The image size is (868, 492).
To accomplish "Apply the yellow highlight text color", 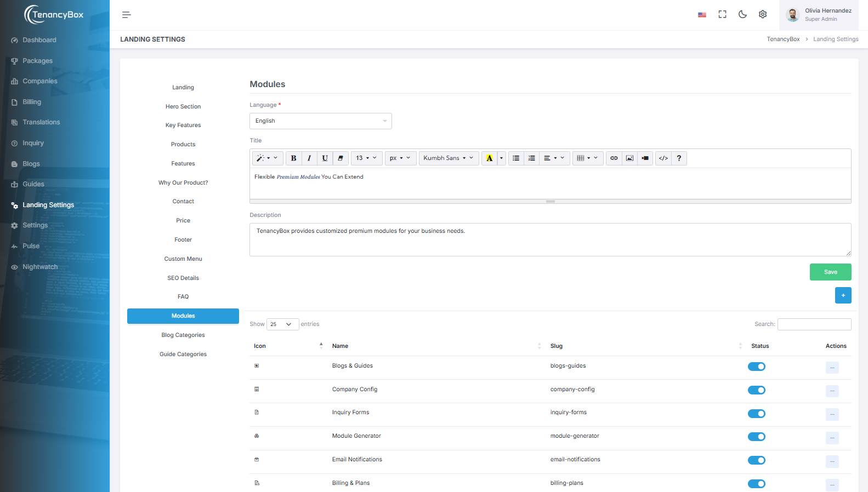I will (490, 158).
